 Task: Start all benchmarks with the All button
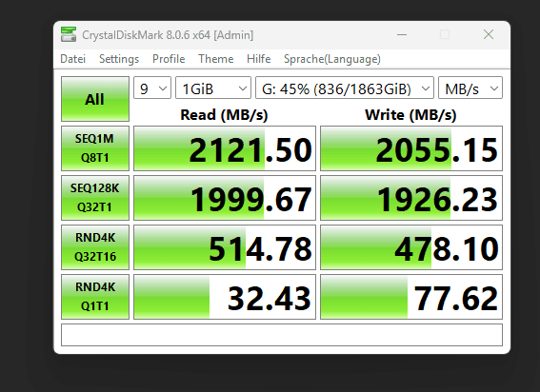click(x=95, y=99)
